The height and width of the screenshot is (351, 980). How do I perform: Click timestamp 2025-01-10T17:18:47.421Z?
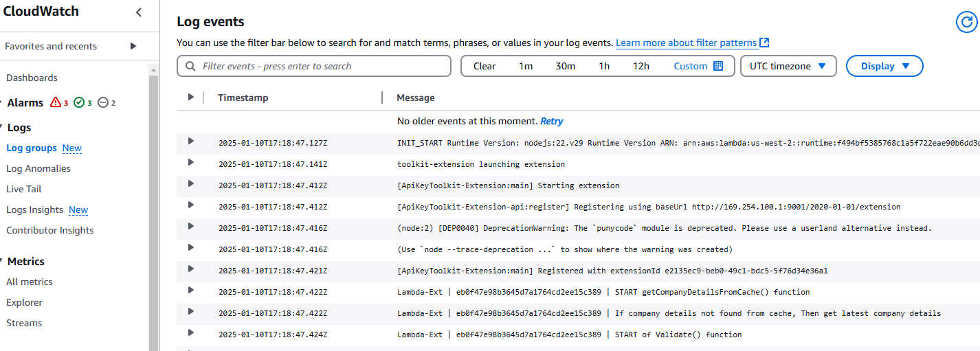273,271
